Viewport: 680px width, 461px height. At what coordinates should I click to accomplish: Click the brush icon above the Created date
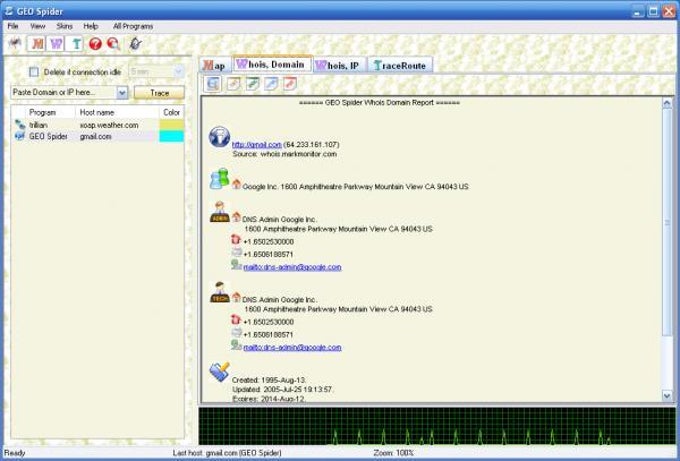pyautogui.click(x=219, y=372)
